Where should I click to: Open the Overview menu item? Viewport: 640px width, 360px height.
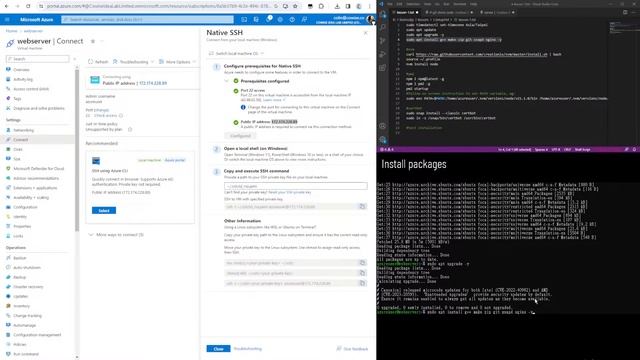tap(21, 70)
